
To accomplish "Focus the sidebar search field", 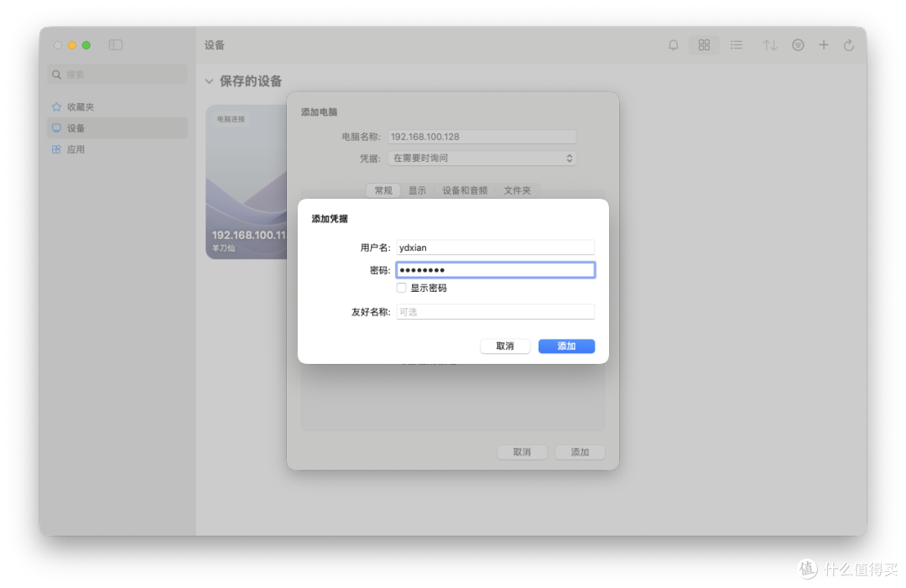I will click(117, 75).
